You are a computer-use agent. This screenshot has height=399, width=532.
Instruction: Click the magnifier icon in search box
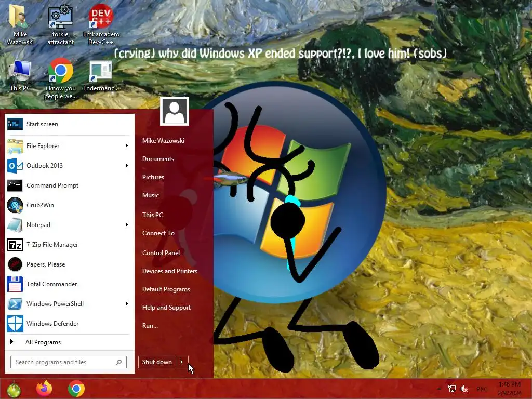(x=119, y=362)
